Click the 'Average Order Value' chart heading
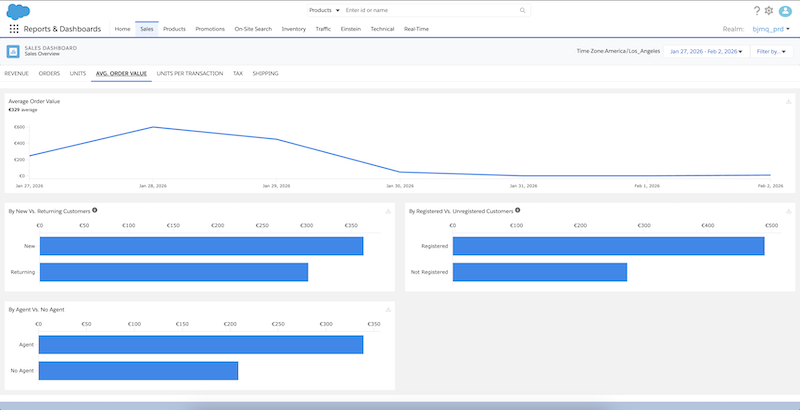 pyautogui.click(x=34, y=101)
